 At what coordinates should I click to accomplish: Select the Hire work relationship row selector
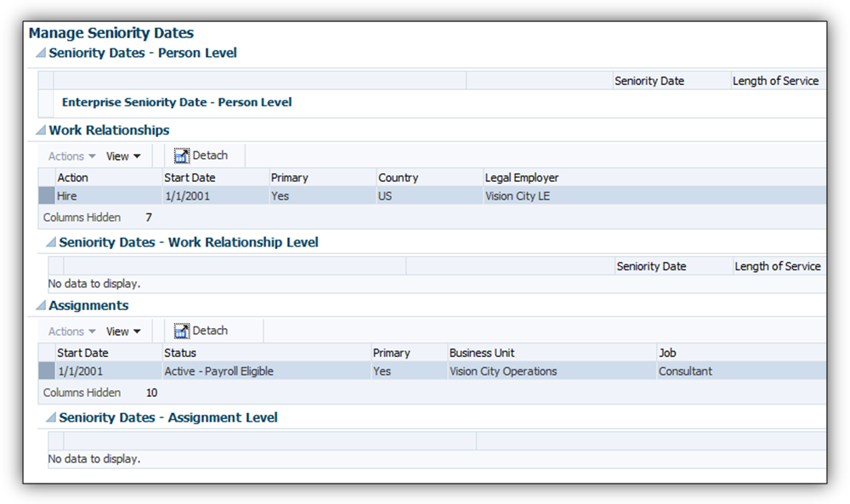(46, 195)
